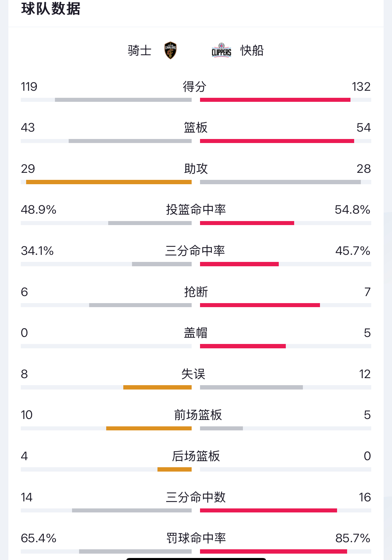Select the 篮板 stat label

[196, 128]
